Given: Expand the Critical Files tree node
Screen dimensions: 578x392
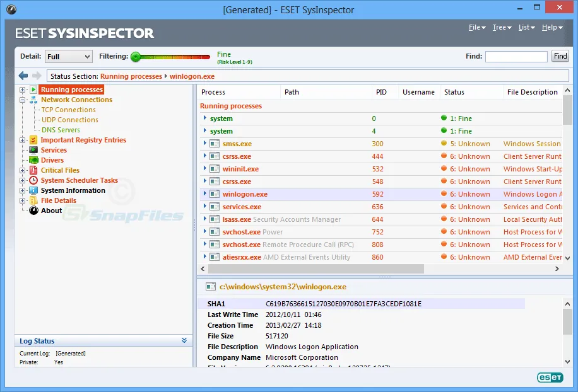Looking at the screenshot, I should point(23,170).
